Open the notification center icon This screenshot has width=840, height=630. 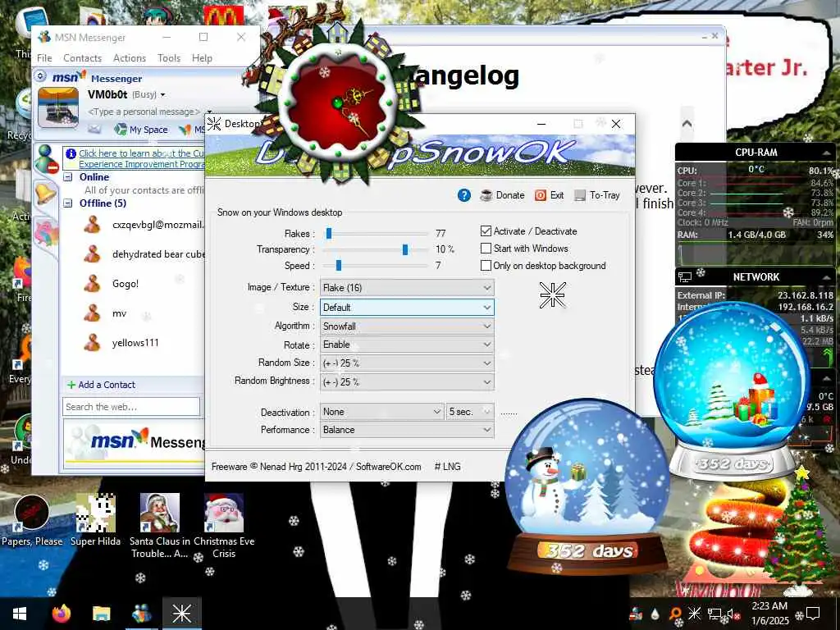coord(813,614)
